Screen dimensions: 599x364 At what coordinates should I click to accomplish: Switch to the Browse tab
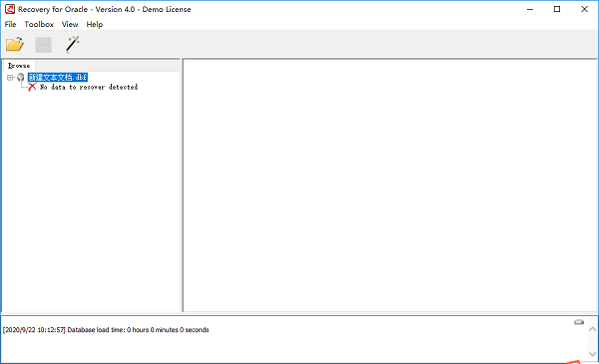click(19, 66)
